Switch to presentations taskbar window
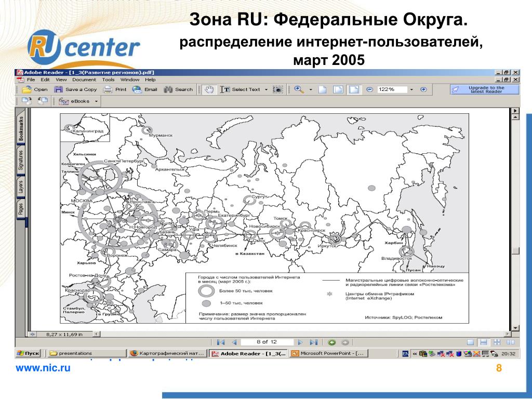Viewport: 532px width, 399px height. [x=86, y=353]
